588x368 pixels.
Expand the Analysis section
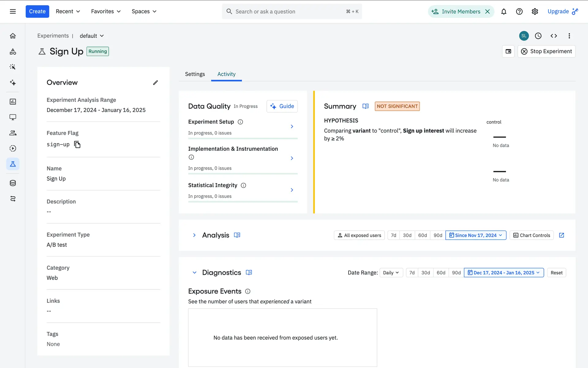coord(194,235)
